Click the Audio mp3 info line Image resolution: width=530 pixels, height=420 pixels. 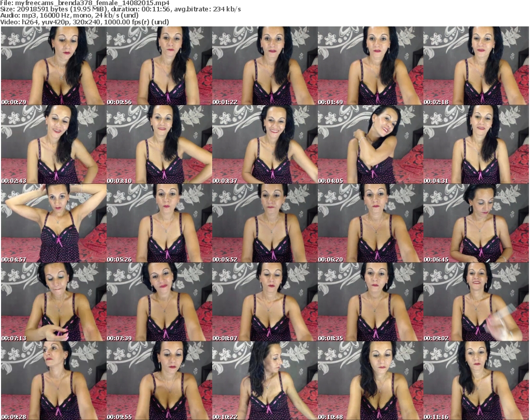(69, 16)
